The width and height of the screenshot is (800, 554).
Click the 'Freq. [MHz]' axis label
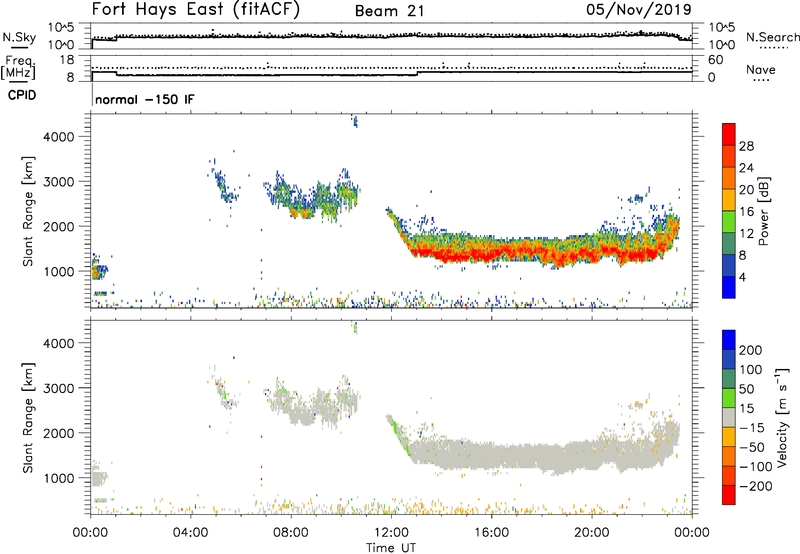pyautogui.click(x=18, y=68)
